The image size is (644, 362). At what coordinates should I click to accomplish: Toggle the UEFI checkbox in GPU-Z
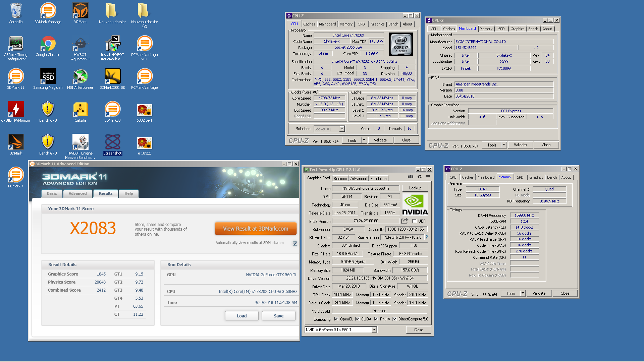click(414, 221)
